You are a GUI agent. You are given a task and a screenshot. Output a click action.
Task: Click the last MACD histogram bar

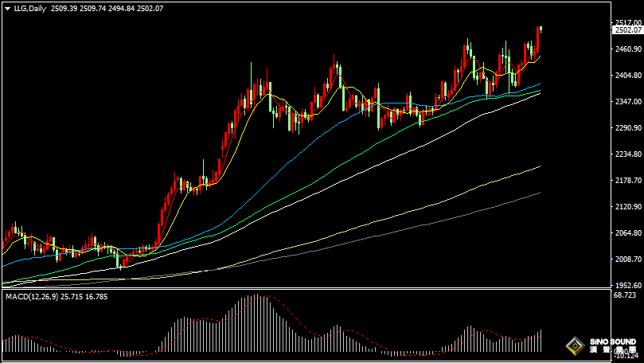pos(541,341)
